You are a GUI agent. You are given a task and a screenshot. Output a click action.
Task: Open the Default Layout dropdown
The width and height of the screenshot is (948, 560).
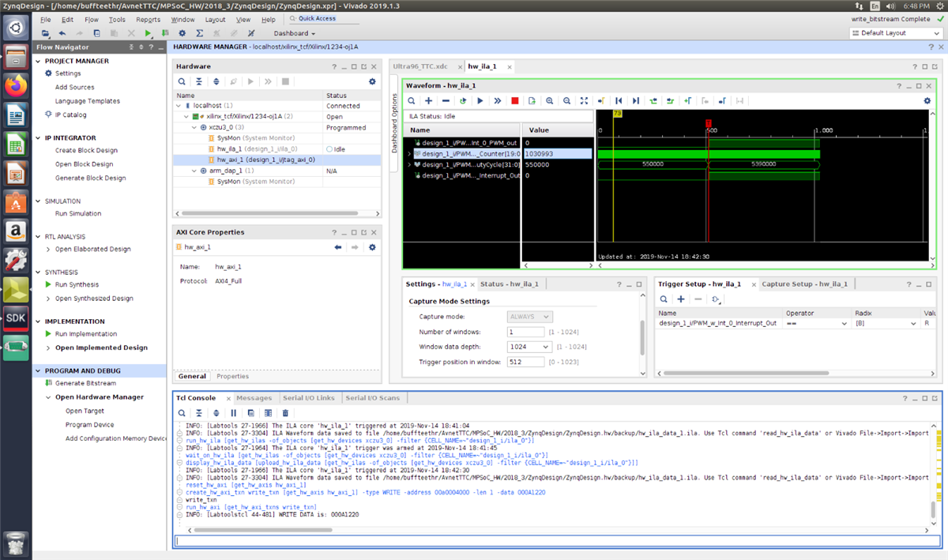[x=894, y=33]
